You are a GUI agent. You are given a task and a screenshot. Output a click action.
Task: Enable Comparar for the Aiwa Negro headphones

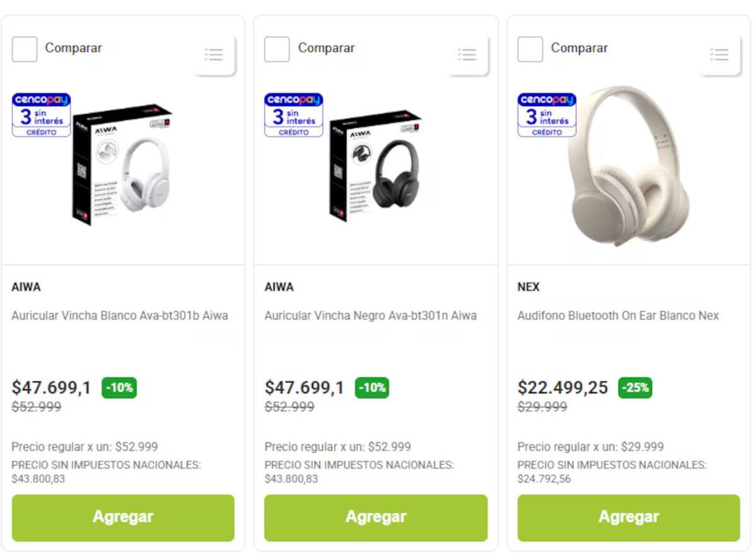coord(277,48)
